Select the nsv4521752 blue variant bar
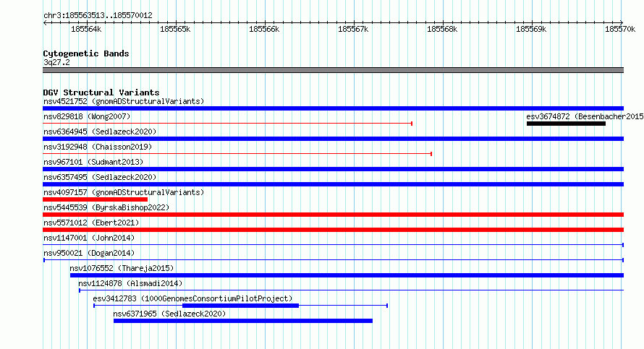This screenshot has width=644, height=349. click(333, 108)
